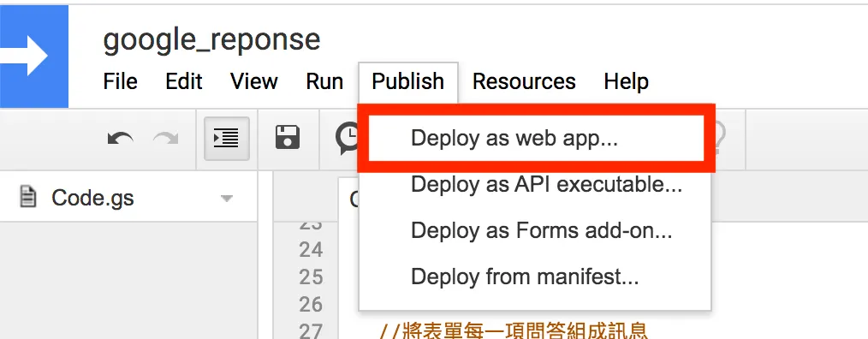Click line number 25 in the gutter
The image size is (868, 339).
pos(311,277)
